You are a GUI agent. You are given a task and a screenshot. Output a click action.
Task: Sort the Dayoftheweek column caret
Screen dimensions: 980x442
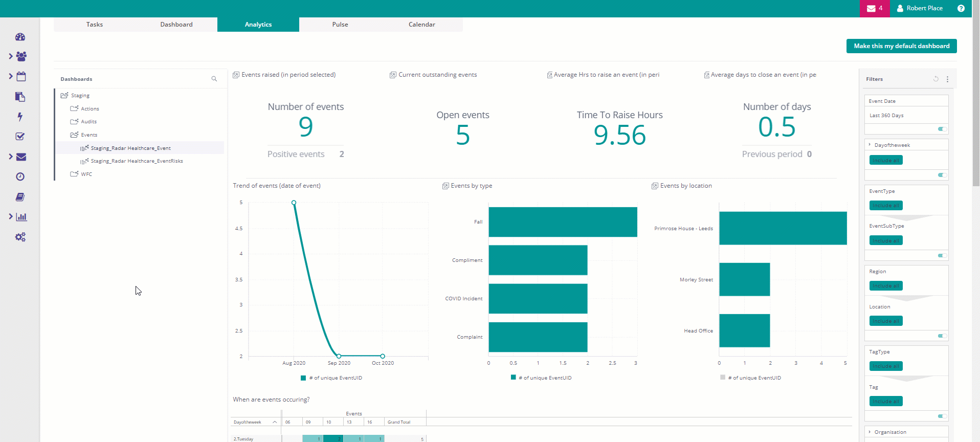275,422
